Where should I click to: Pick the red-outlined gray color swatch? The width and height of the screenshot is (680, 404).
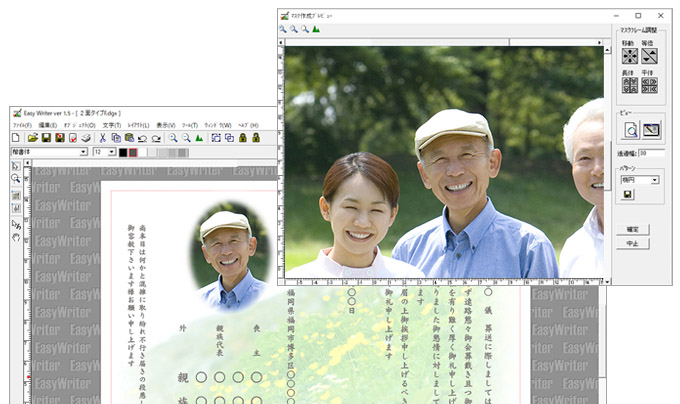[x=133, y=153]
